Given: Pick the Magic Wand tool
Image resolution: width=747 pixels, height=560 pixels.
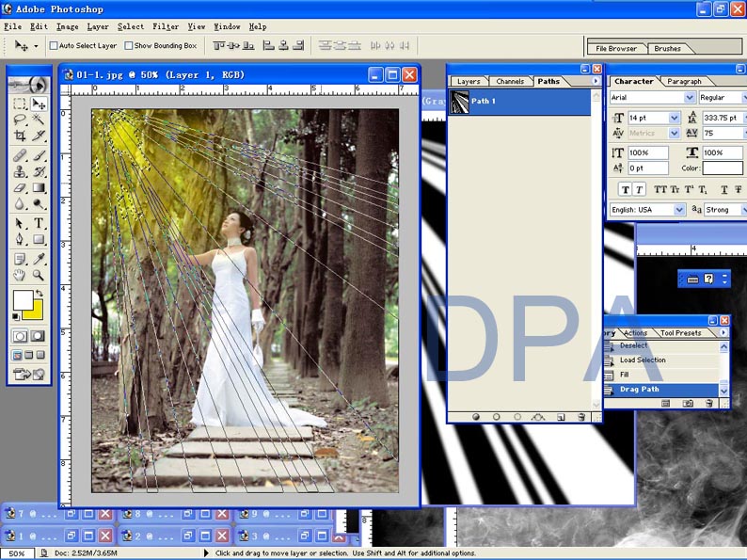Looking at the screenshot, I should [x=39, y=120].
